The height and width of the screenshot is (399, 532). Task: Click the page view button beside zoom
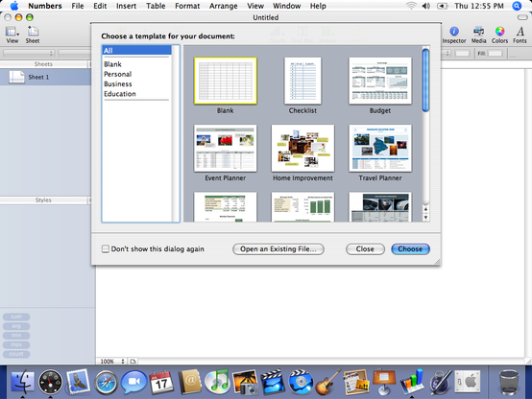click(x=133, y=362)
